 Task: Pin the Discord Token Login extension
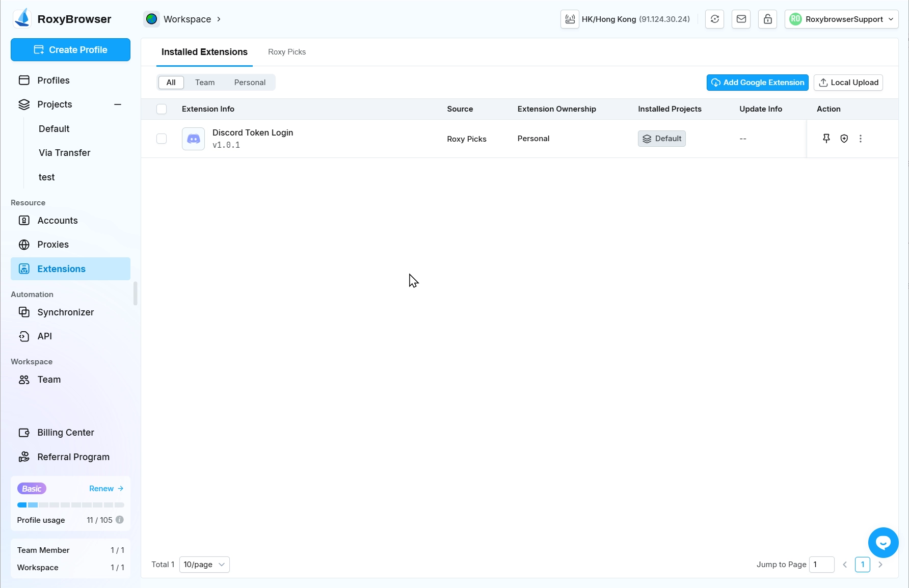[826, 139]
